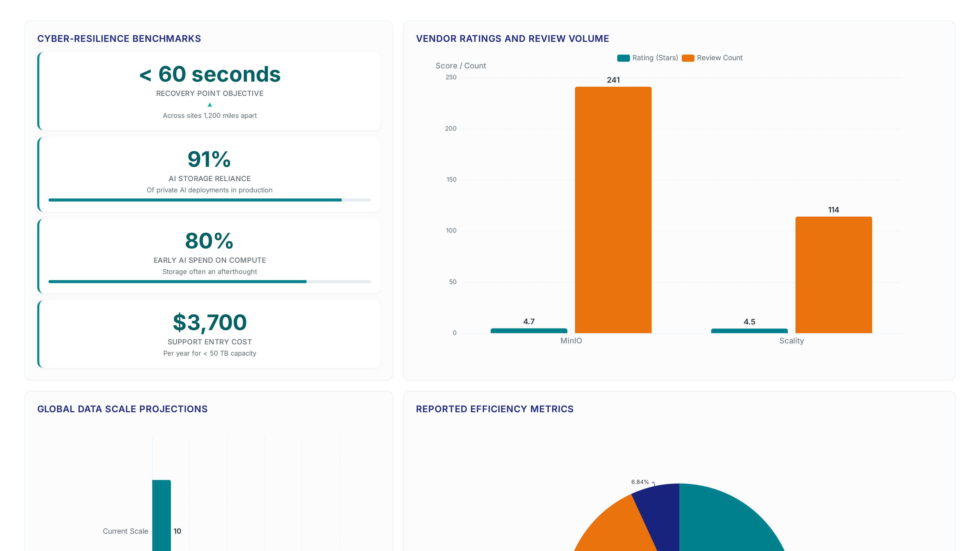Click the "Scality" axis label
The height and width of the screenshot is (551, 980).
click(792, 341)
